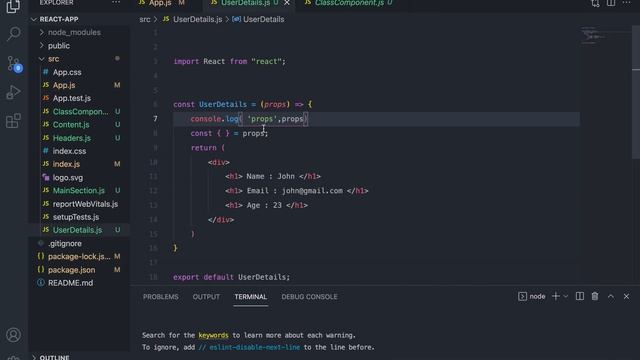Open README.md file
The width and height of the screenshot is (640, 360).
coord(70,283)
